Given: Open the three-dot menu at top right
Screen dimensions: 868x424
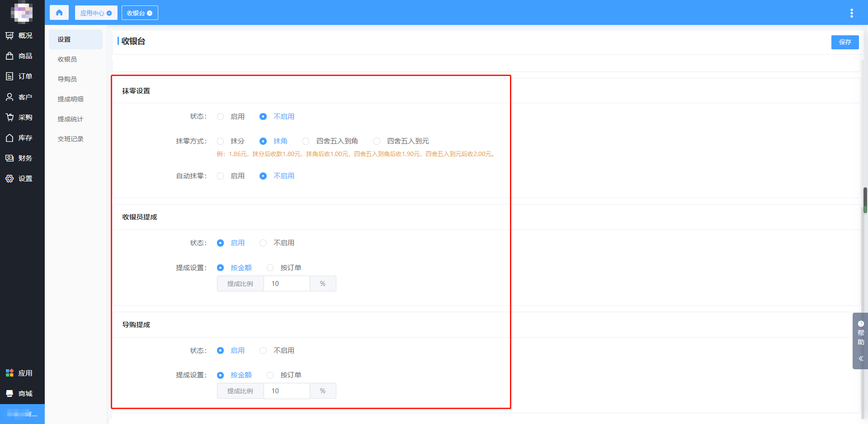Looking at the screenshot, I should click(851, 13).
